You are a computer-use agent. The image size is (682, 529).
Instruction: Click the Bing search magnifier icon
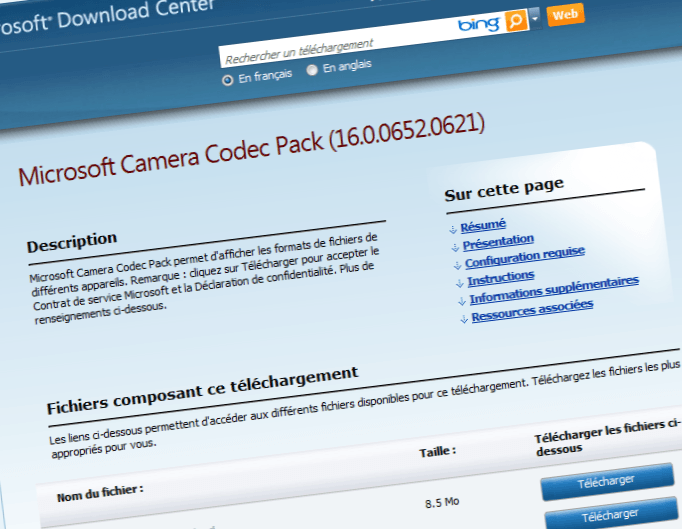point(516,20)
